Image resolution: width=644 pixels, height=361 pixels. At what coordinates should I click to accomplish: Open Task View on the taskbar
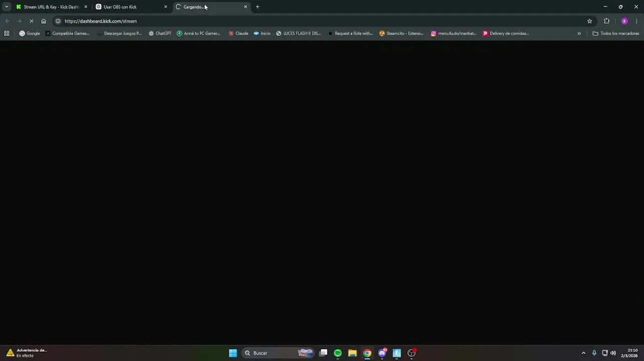click(x=324, y=353)
